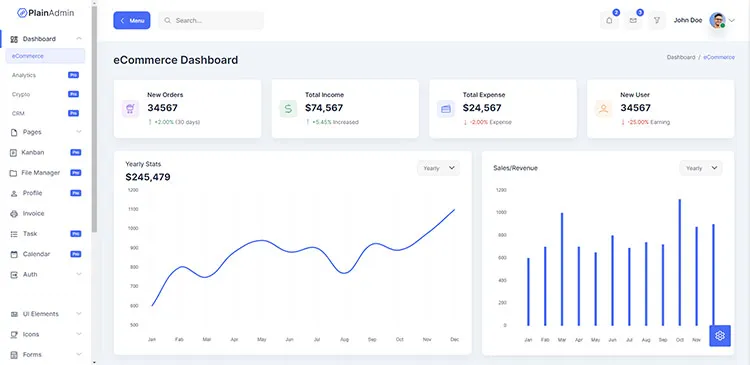Click the blue Menu button
Image resolution: width=750 pixels, height=365 pixels.
click(x=132, y=21)
